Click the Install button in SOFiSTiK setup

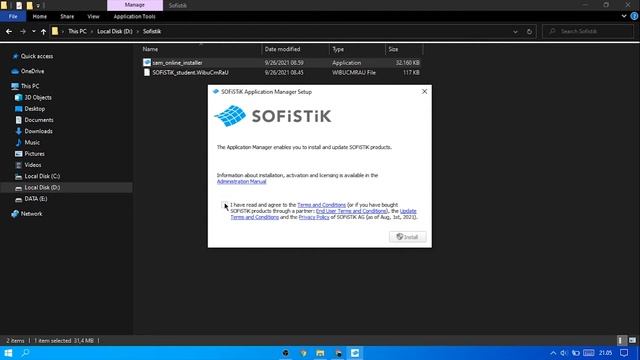(x=407, y=237)
